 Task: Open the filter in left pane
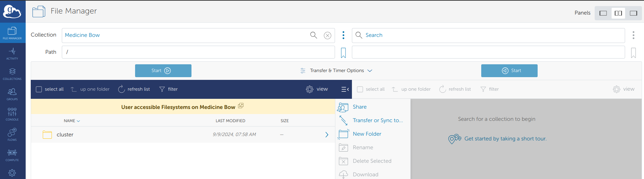pos(169,89)
